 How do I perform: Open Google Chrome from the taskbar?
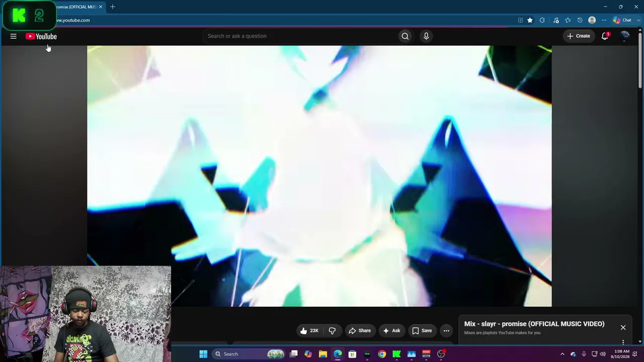[x=382, y=354]
